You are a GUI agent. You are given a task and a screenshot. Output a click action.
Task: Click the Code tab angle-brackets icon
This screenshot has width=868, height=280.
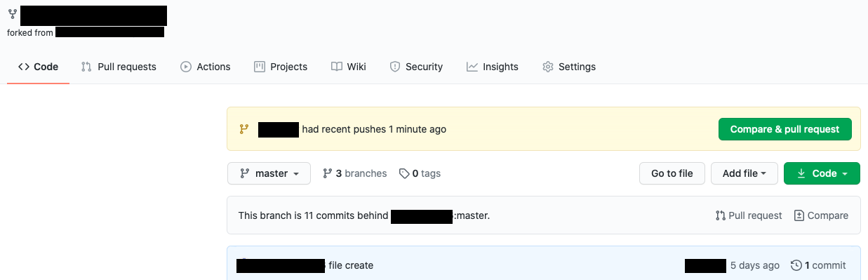tap(24, 67)
